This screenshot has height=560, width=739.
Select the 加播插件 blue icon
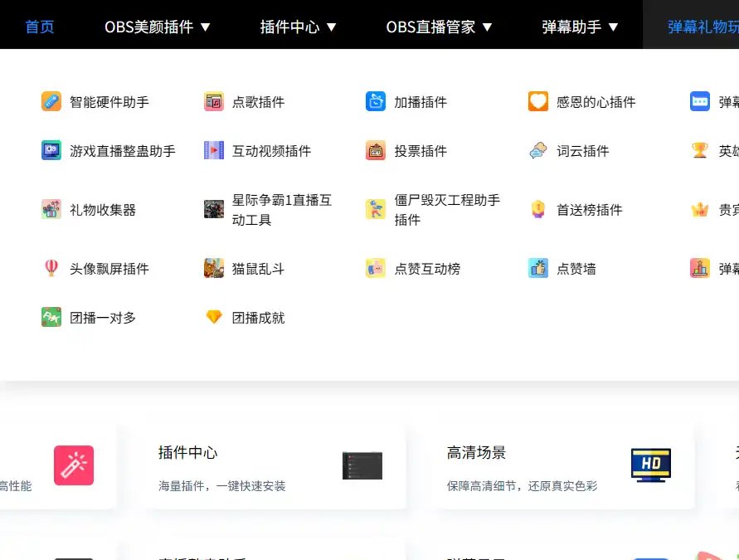tap(376, 101)
